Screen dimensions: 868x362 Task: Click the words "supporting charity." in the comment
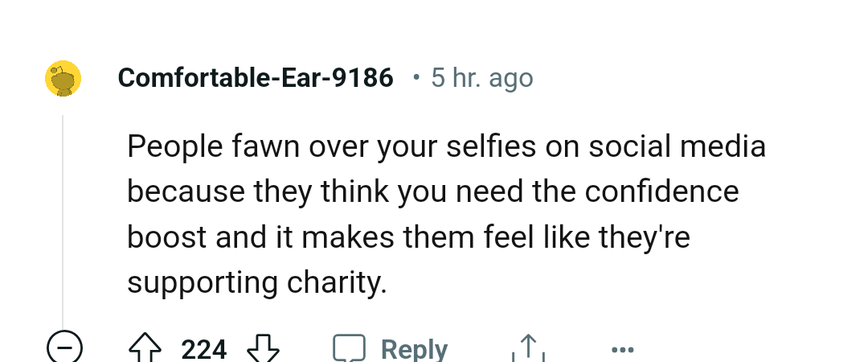point(257,282)
